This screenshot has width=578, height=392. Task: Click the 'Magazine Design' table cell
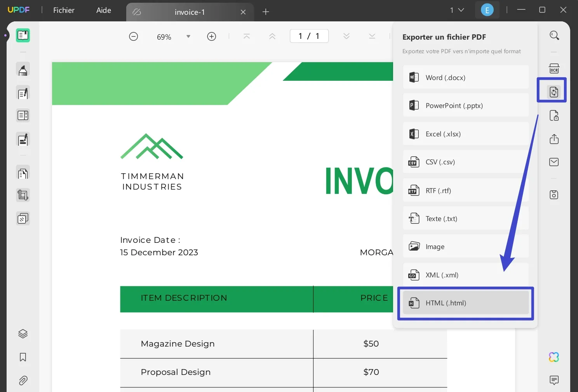[x=178, y=344]
